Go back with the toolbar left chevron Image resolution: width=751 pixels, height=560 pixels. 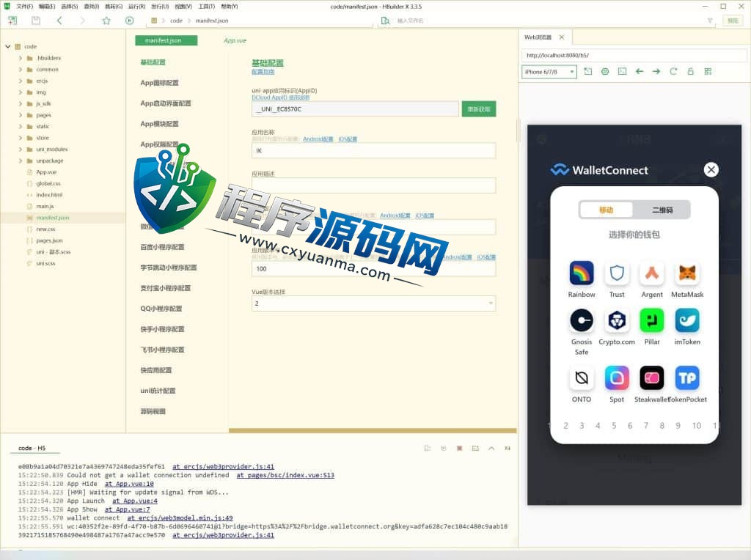tap(59, 20)
